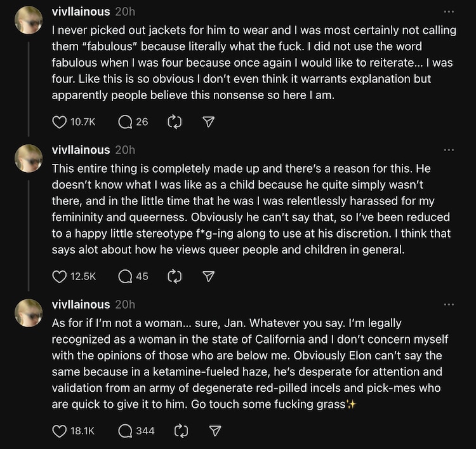Share the post with 12.5K likes
Image resolution: width=476 pixels, height=449 pixels.
coord(208,276)
